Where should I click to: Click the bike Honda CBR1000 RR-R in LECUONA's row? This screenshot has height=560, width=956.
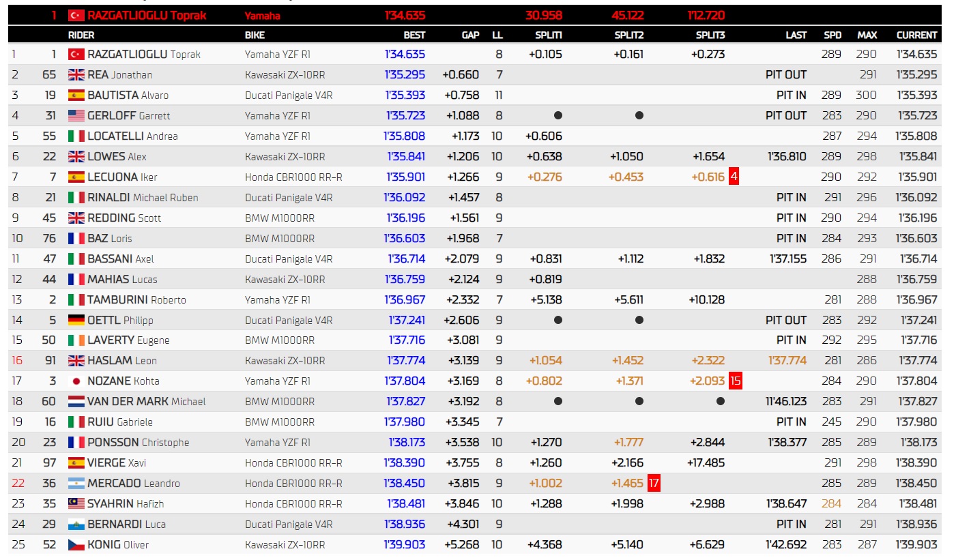[x=293, y=177]
